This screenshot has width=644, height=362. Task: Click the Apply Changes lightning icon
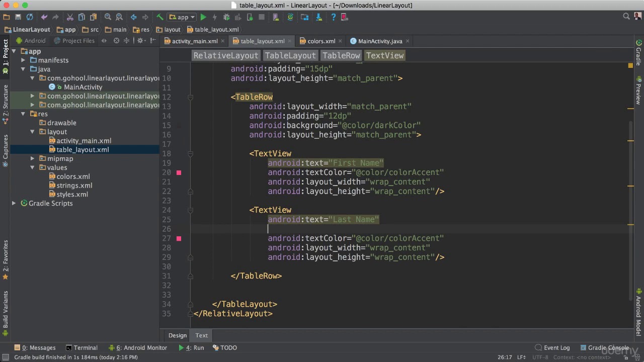(x=215, y=17)
